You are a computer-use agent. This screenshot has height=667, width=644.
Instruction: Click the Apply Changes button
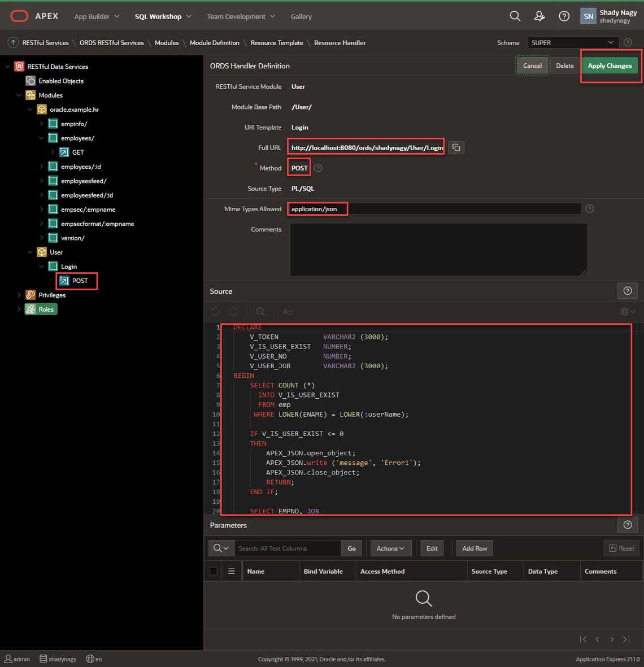click(610, 66)
